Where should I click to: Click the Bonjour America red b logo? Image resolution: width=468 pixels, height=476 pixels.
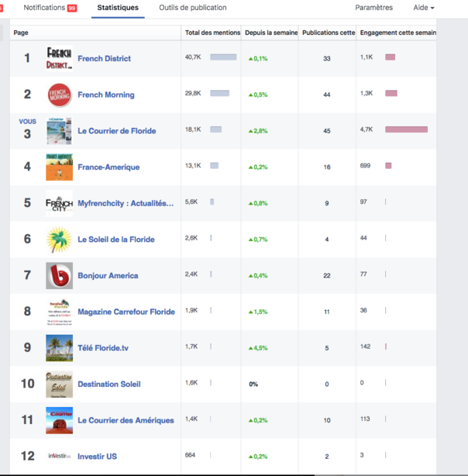coord(59,275)
